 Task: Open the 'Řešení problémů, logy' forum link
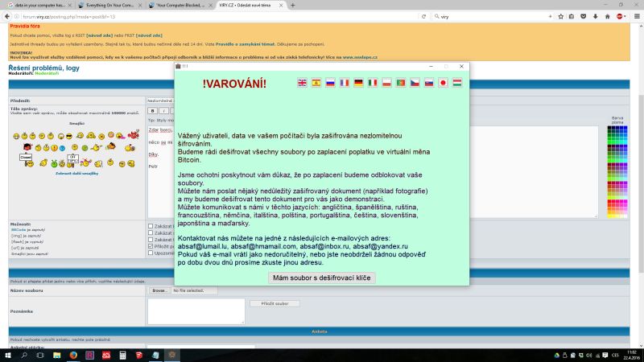coord(44,68)
